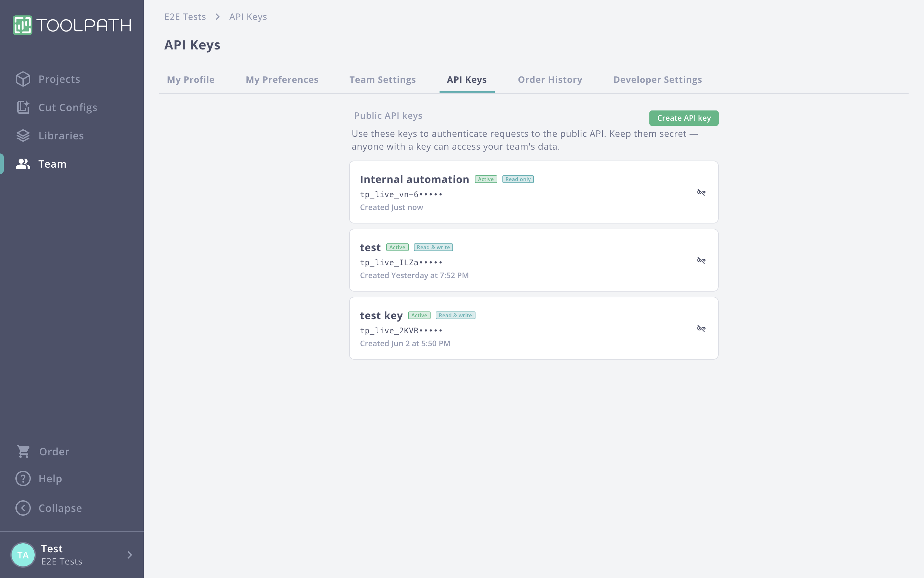The image size is (924, 578).
Task: Open Order via the cart icon
Action: click(23, 451)
